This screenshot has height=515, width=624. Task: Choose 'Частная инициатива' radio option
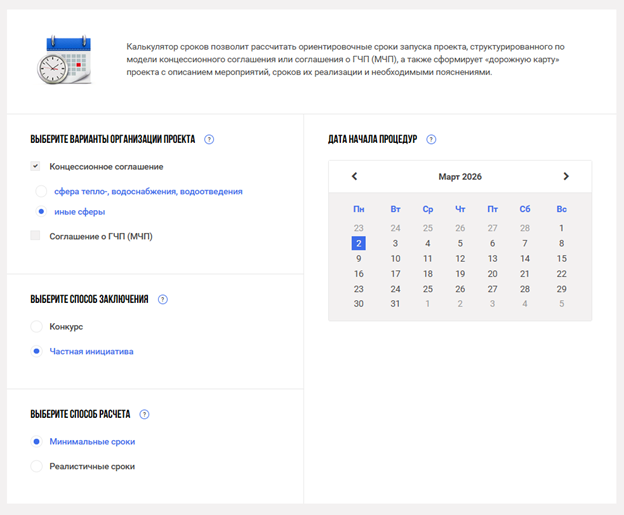(37, 351)
